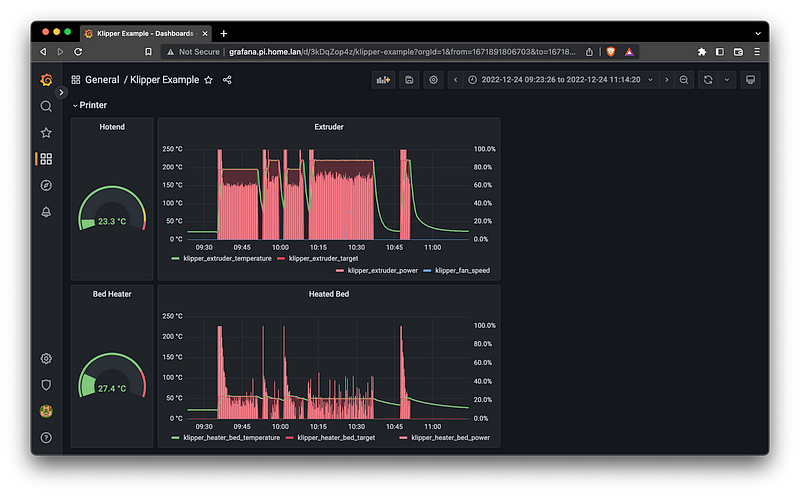800x496 pixels.
Task: Shift time range forward
Action: click(x=666, y=80)
